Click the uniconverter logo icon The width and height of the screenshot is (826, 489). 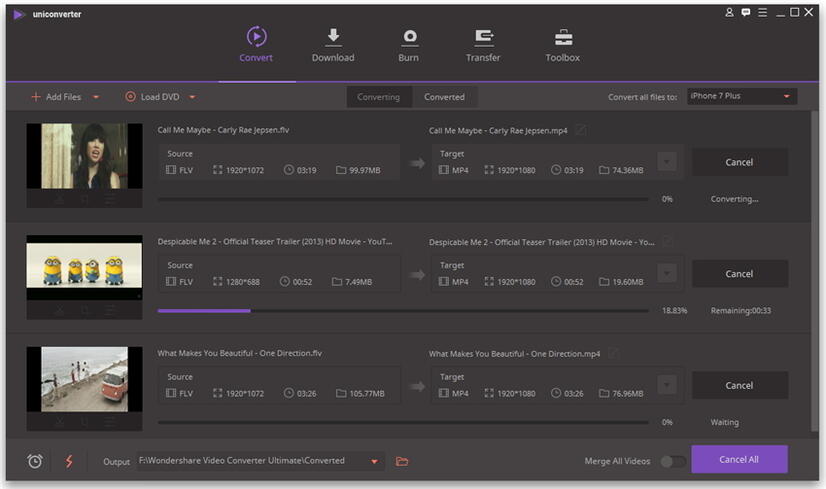click(19, 14)
